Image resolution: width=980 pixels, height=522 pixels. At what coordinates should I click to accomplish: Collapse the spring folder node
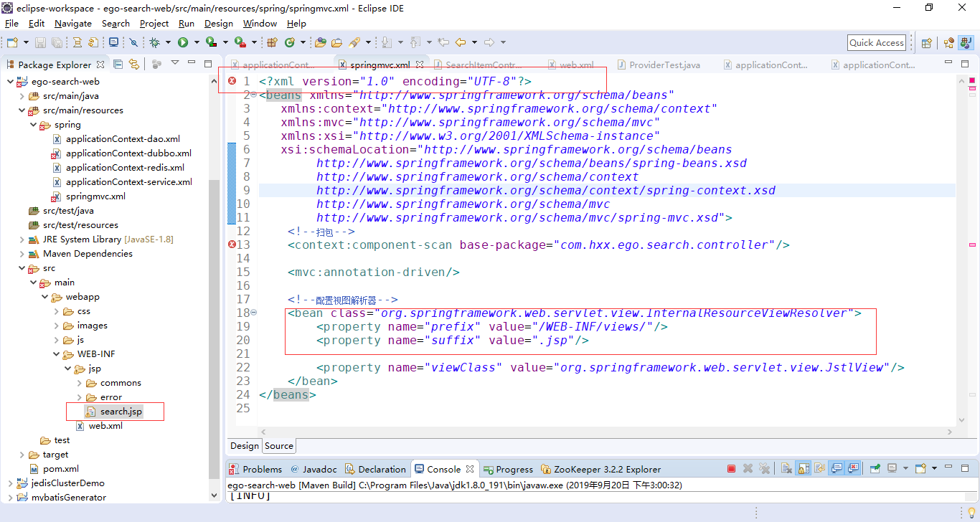click(33, 125)
